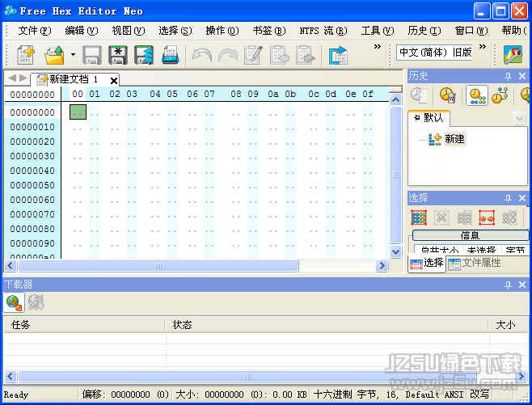Click the paste clipboard icon
The width and height of the screenshot is (532, 405).
coord(306,55)
